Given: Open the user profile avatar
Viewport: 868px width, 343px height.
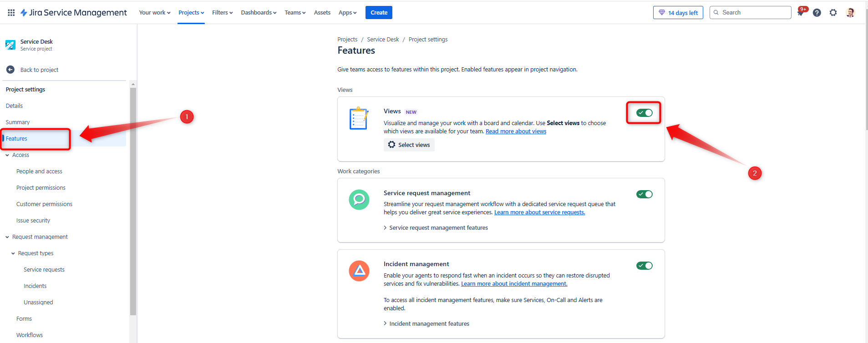Looking at the screenshot, I should (850, 13).
